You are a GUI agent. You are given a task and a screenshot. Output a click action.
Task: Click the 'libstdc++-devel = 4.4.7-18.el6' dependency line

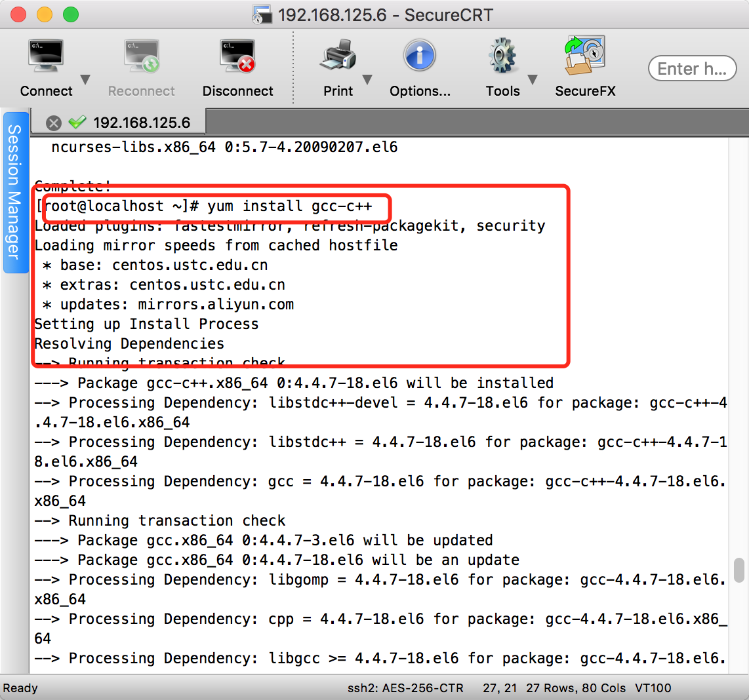[380, 412]
